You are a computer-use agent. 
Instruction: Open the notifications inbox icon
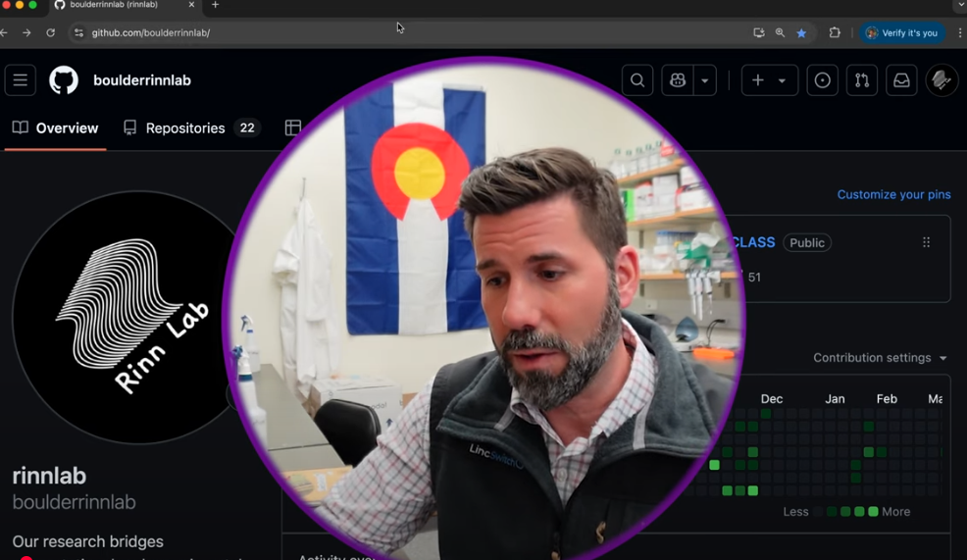point(901,80)
